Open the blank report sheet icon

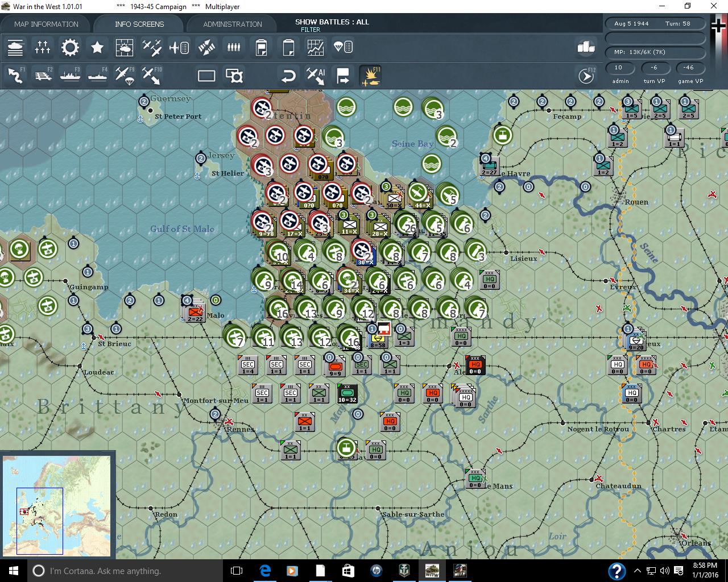click(x=288, y=47)
